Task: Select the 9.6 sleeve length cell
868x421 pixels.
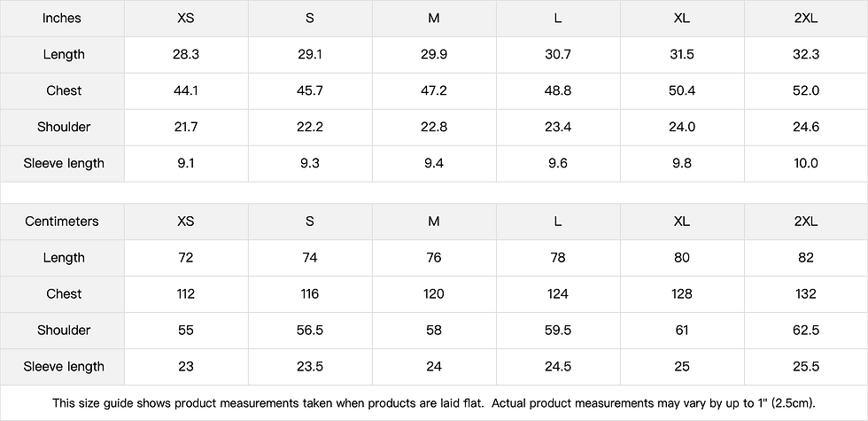Action: click(x=558, y=163)
